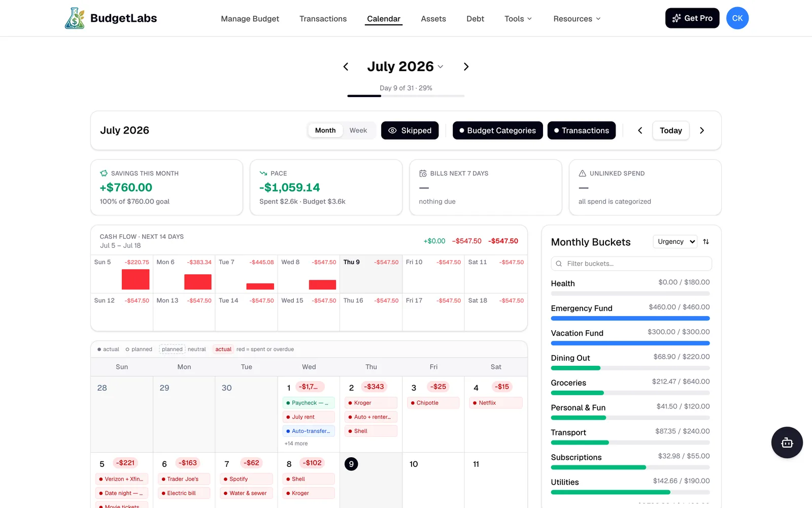The width and height of the screenshot is (812, 508).
Task: Click the sort direction icon beside Urgency
Action: pos(706,242)
